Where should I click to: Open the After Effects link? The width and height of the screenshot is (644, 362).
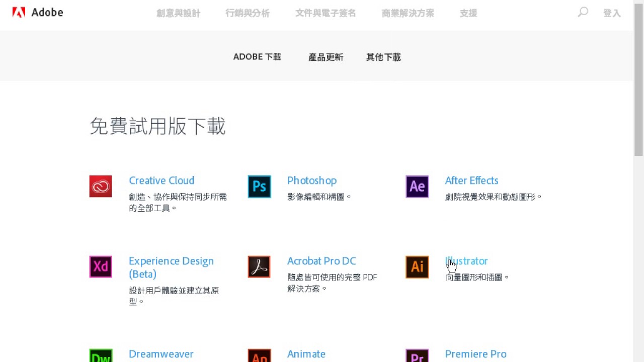tap(471, 180)
